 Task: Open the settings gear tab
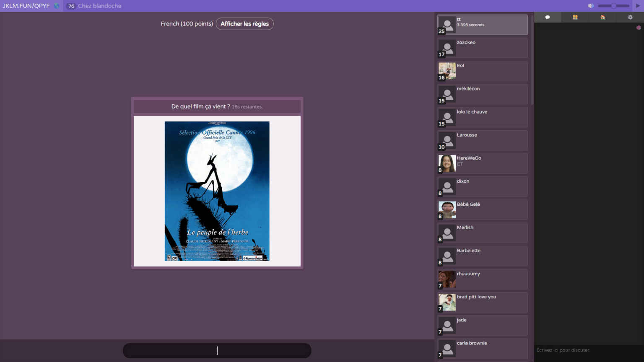630,17
